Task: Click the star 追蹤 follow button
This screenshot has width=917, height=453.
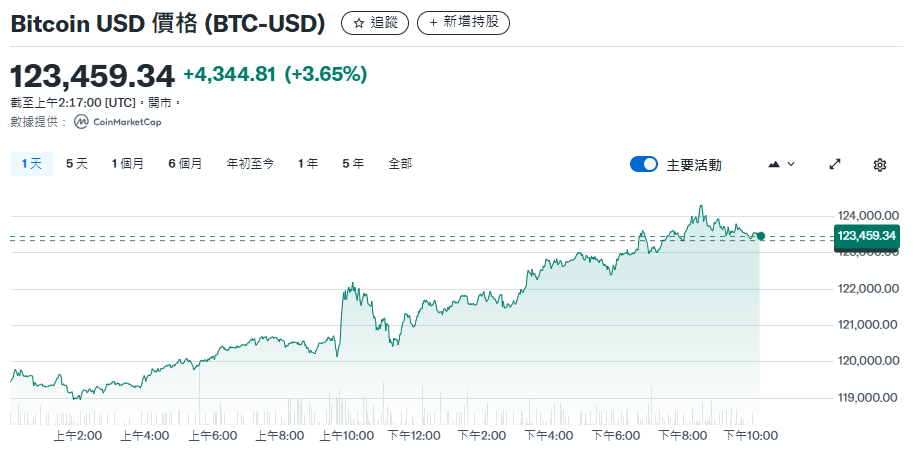Action: (x=374, y=23)
